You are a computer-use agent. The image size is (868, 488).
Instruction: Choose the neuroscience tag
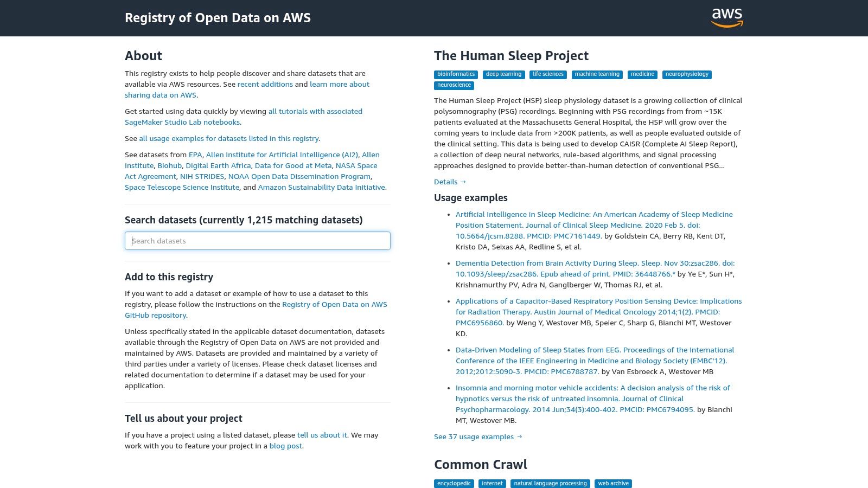[x=454, y=85]
